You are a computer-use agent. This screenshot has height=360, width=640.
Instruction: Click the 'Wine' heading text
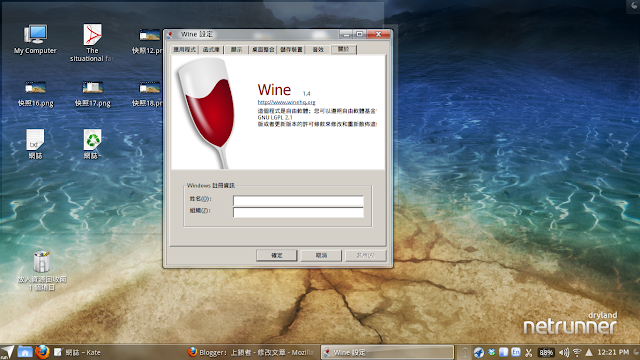coord(274,90)
